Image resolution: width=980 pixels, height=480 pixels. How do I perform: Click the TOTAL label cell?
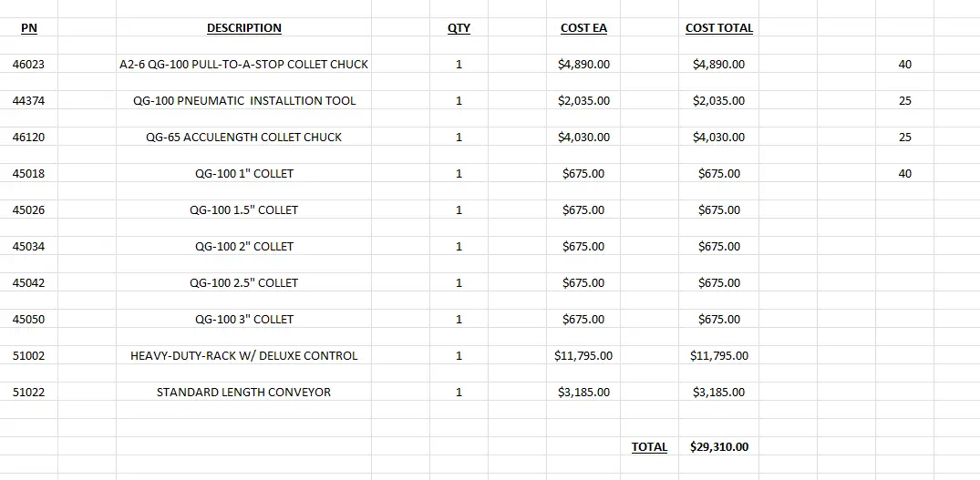point(649,447)
